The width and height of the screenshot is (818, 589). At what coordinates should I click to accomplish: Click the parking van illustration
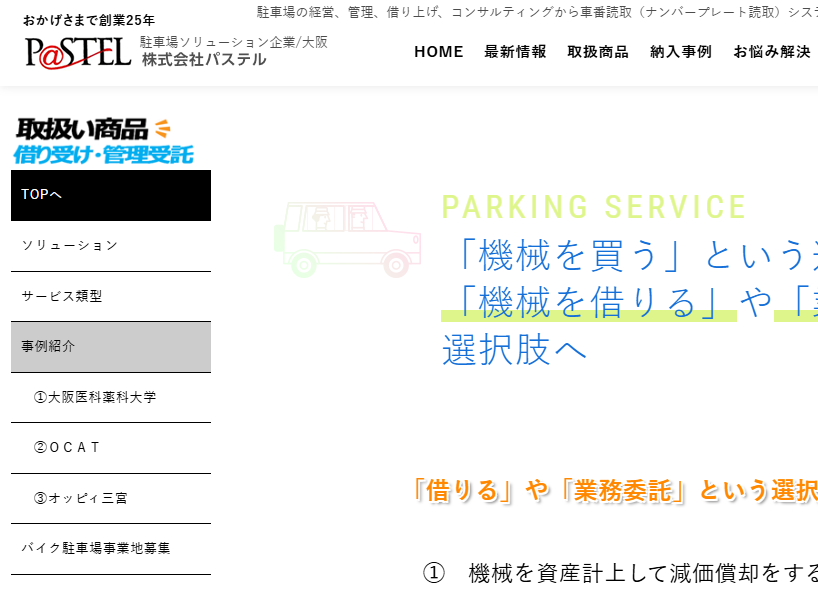[x=347, y=239]
